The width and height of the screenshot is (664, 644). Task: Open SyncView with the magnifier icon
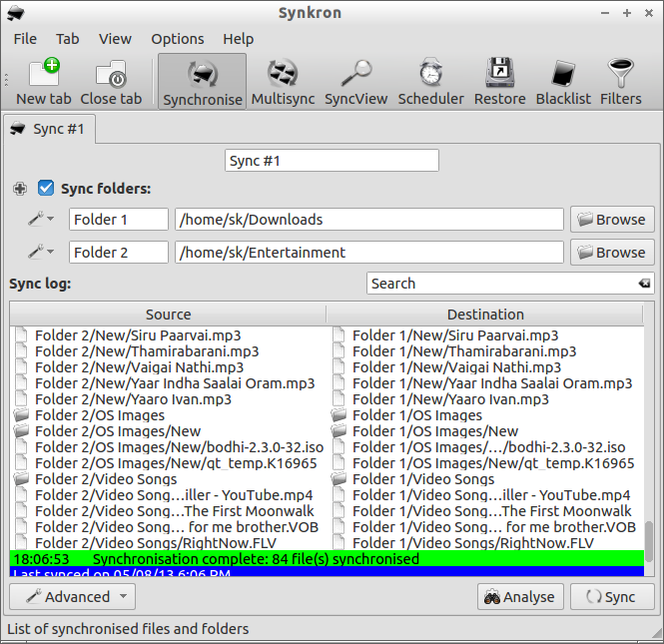[x=356, y=81]
